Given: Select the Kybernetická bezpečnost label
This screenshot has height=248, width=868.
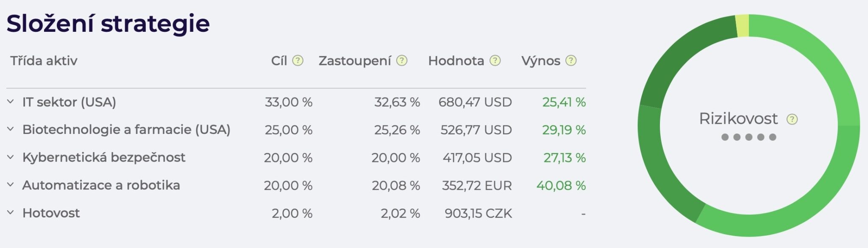Looking at the screenshot, I should [x=104, y=157].
